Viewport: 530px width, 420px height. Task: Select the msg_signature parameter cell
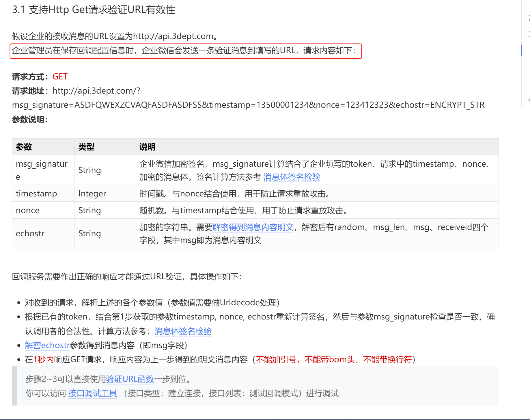click(x=42, y=170)
